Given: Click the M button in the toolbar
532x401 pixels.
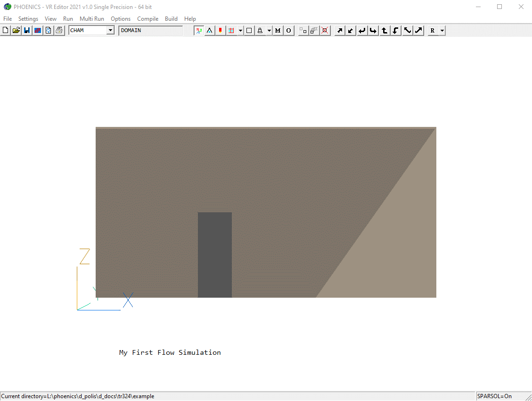Looking at the screenshot, I should click(x=278, y=31).
